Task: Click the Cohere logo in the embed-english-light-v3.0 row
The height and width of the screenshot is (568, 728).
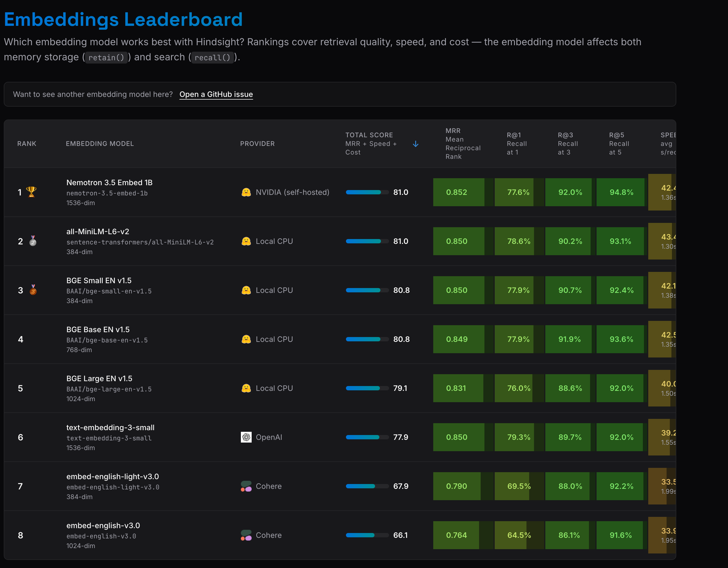Action: click(246, 486)
